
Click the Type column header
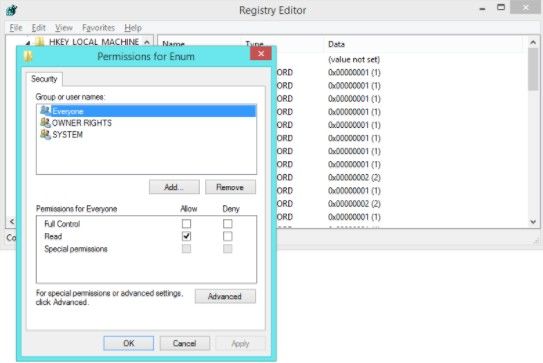pyautogui.click(x=255, y=44)
